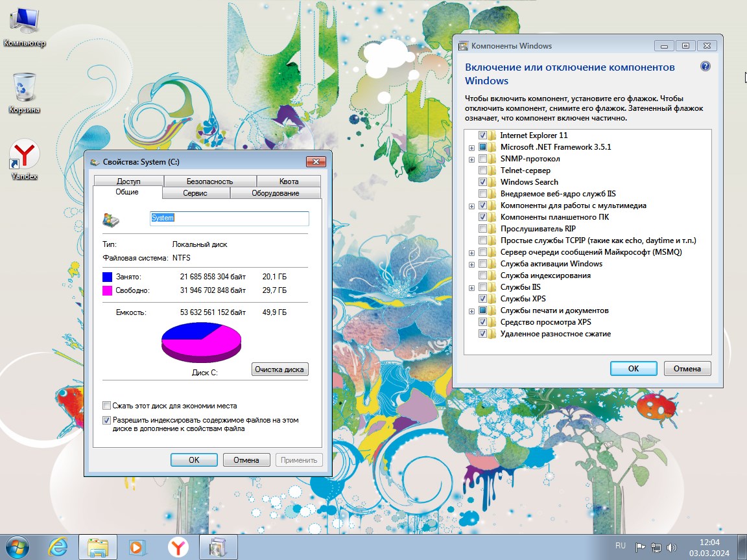Activate the Windows Components taskbar button
Viewport: 747px width, 560px height.
[218, 547]
